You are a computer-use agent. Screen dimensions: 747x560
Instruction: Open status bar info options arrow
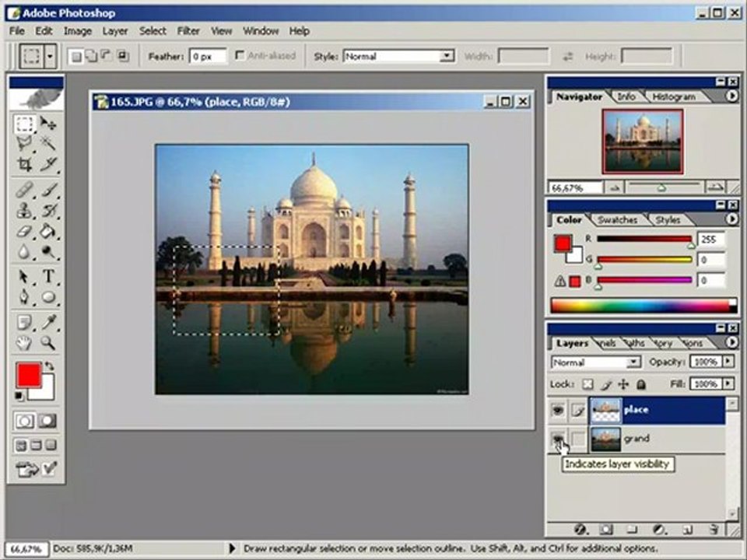click(232, 548)
